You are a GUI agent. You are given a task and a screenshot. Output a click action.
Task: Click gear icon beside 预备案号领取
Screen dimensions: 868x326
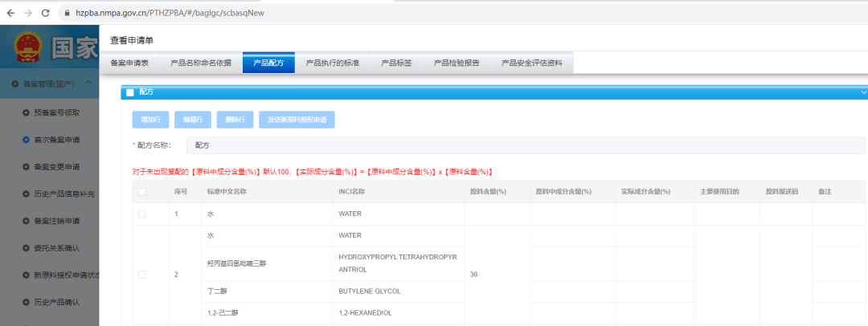tap(26, 112)
